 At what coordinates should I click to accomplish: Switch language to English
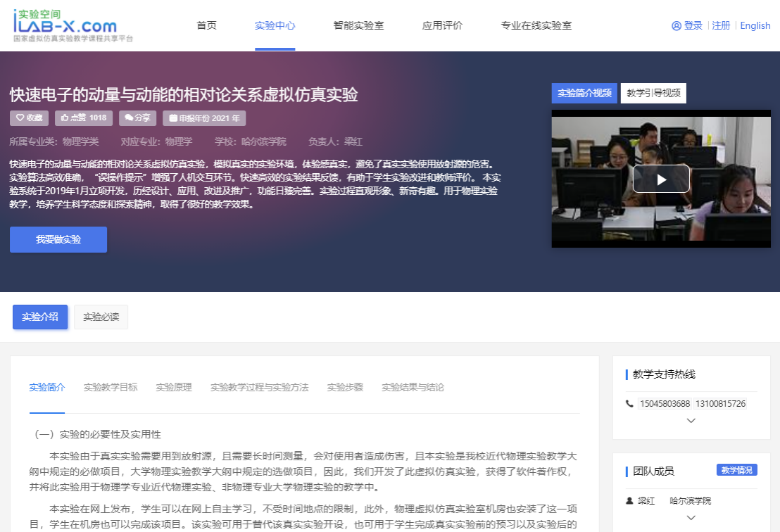pos(755,25)
